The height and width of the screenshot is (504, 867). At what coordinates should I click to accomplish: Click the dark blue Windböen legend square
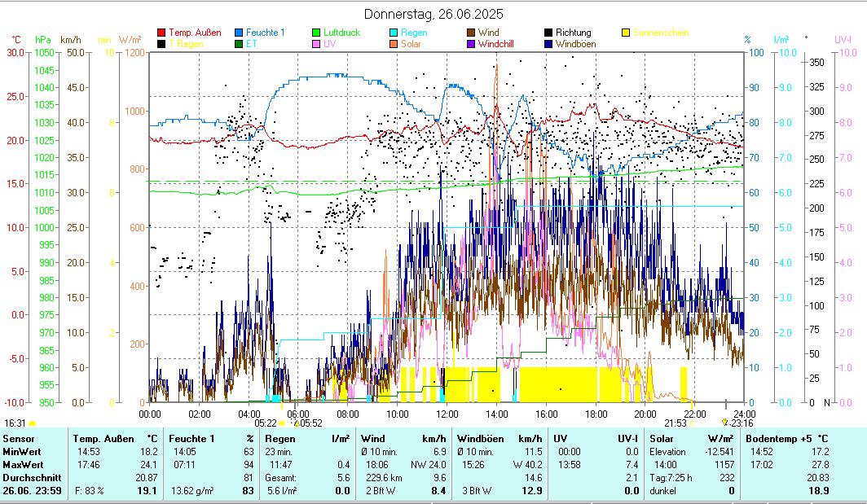point(549,44)
